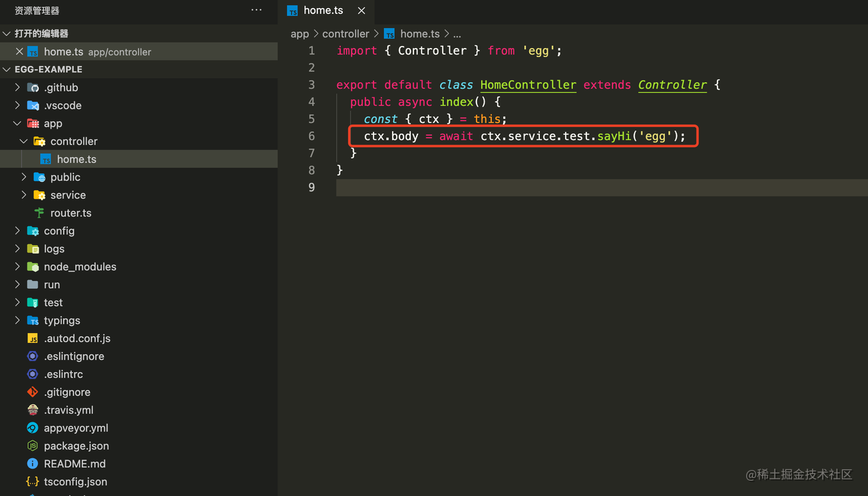Open the explorer more actions ellipsis
Viewport: 868px width, 496px height.
point(256,10)
